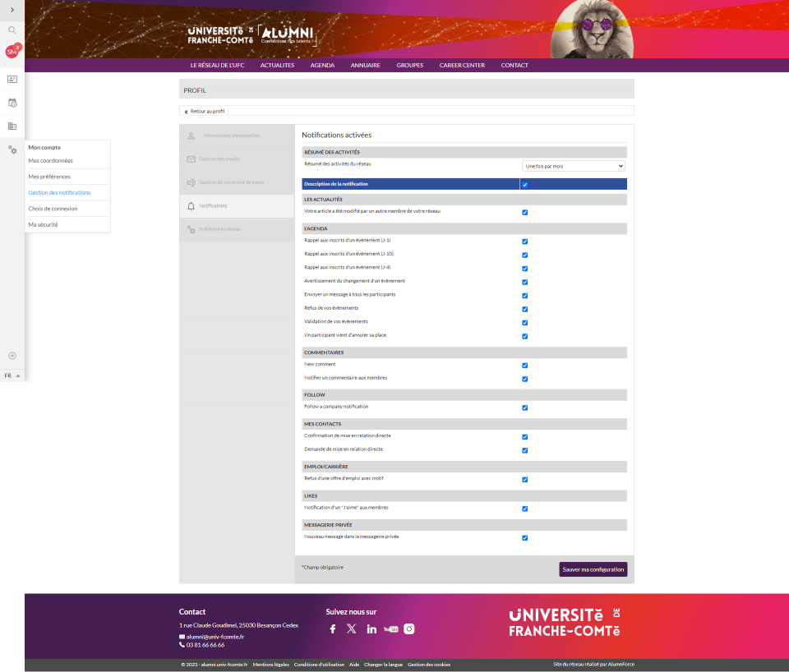Image resolution: width=789 pixels, height=672 pixels.
Task: Open the LinkedIn icon in footer
Action: tap(371, 628)
